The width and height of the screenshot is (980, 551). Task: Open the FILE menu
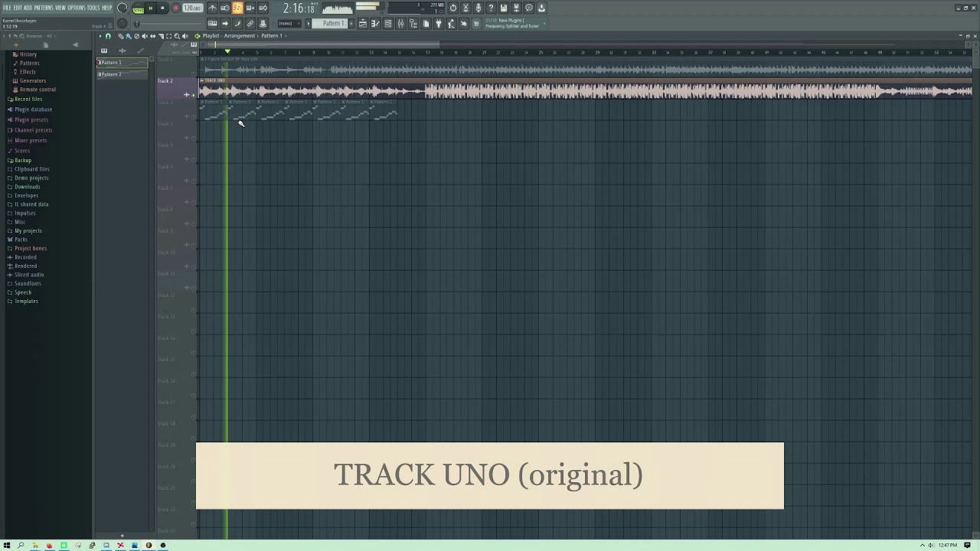coord(7,8)
